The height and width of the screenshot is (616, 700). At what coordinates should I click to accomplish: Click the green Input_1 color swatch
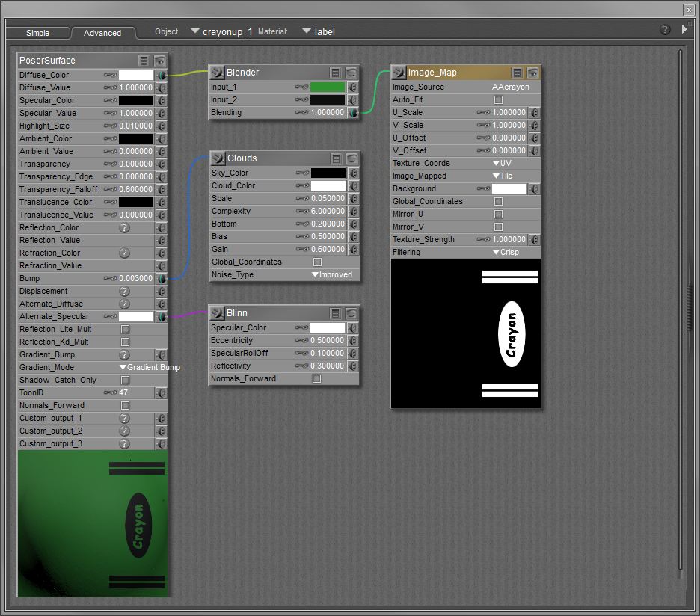[x=328, y=87]
